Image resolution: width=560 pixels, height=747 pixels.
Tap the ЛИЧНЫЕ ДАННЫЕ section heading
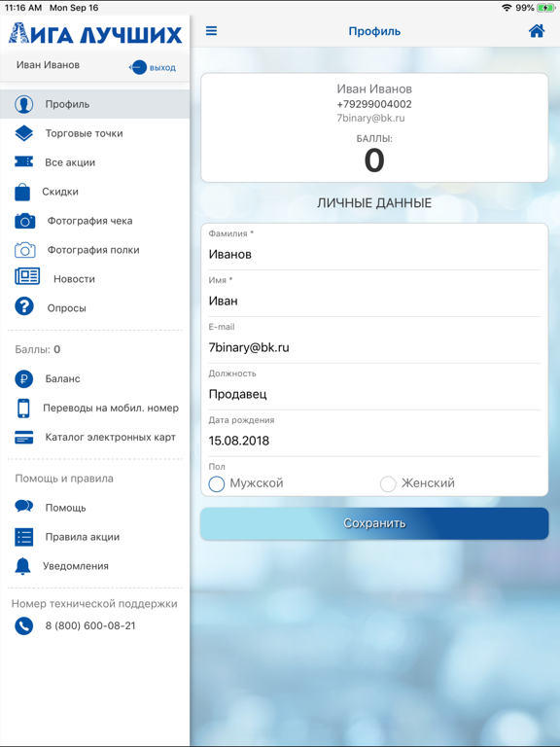click(374, 203)
